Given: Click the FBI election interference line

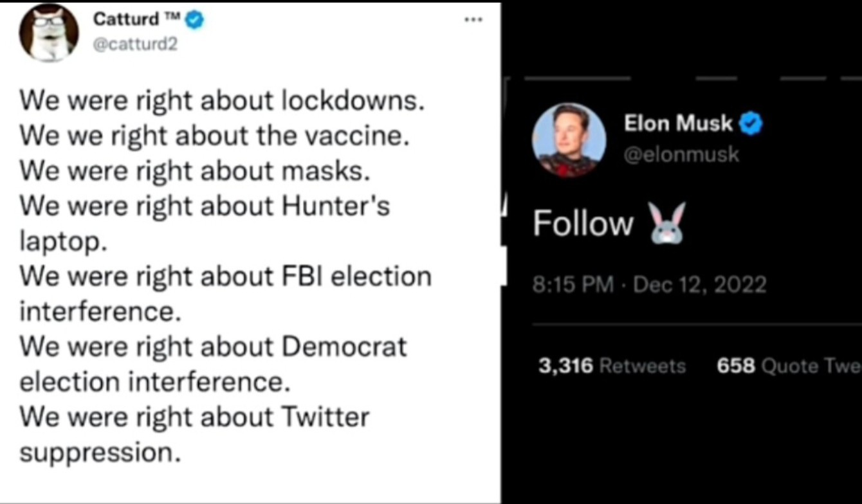Looking at the screenshot, I should pyautogui.click(x=226, y=294).
